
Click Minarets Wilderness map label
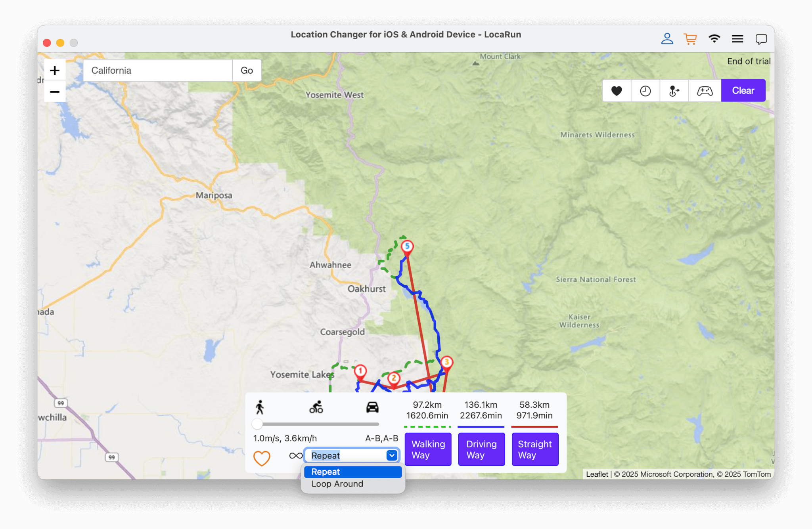click(x=597, y=135)
